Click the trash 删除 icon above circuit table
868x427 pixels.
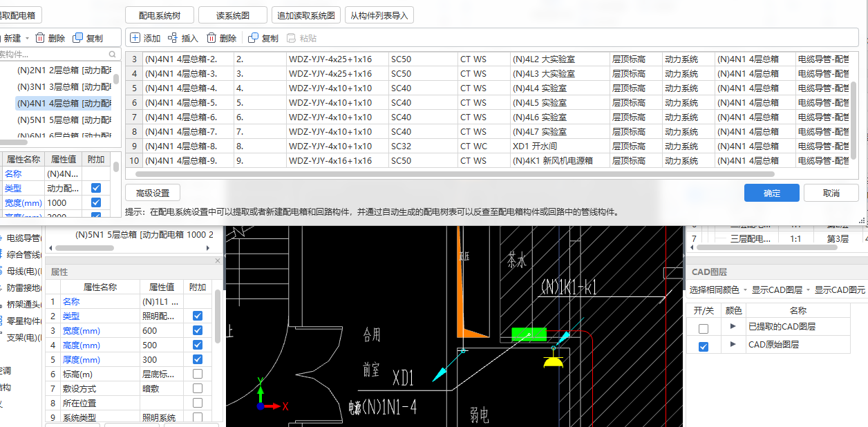point(211,38)
